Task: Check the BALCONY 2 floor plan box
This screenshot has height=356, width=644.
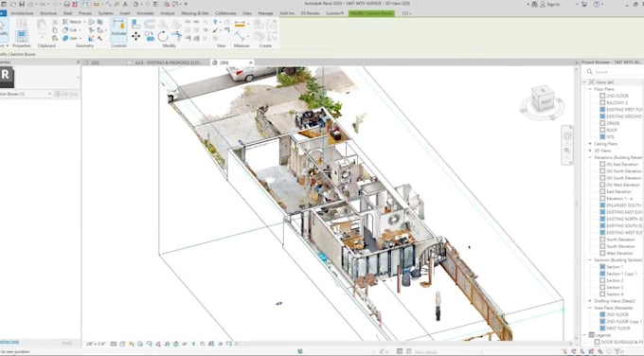Action: tap(602, 102)
